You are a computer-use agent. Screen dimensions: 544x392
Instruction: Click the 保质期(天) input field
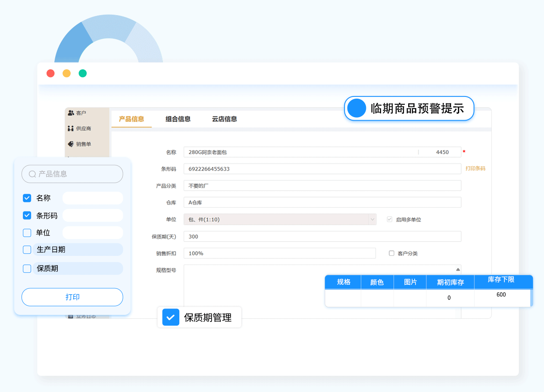tap(322, 236)
